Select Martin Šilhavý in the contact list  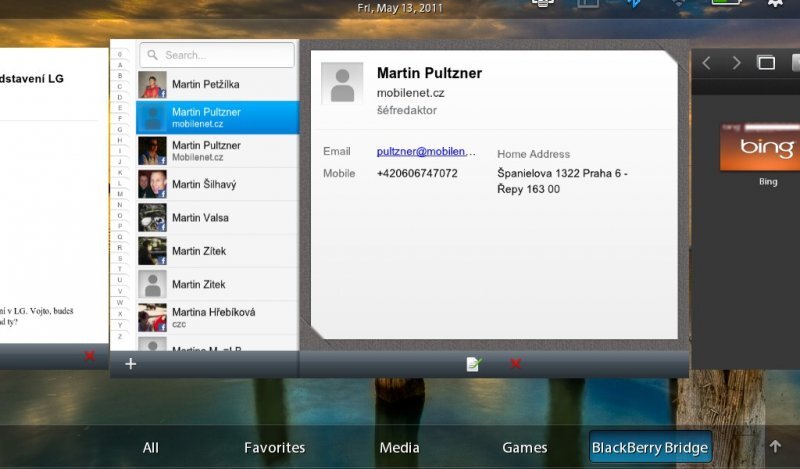pyautogui.click(x=217, y=184)
